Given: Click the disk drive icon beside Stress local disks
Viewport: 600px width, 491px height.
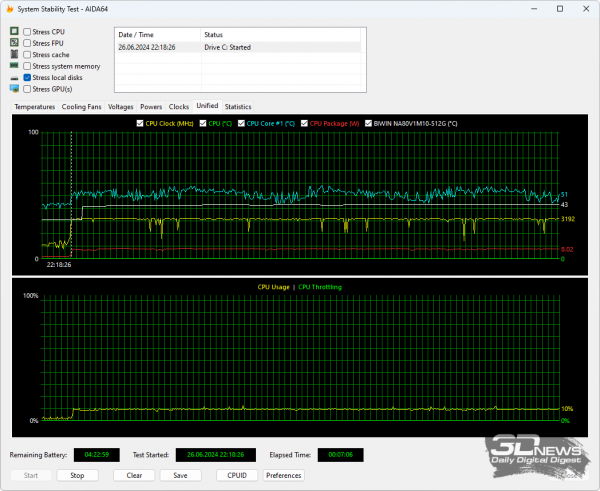Looking at the screenshot, I should tap(14, 77).
